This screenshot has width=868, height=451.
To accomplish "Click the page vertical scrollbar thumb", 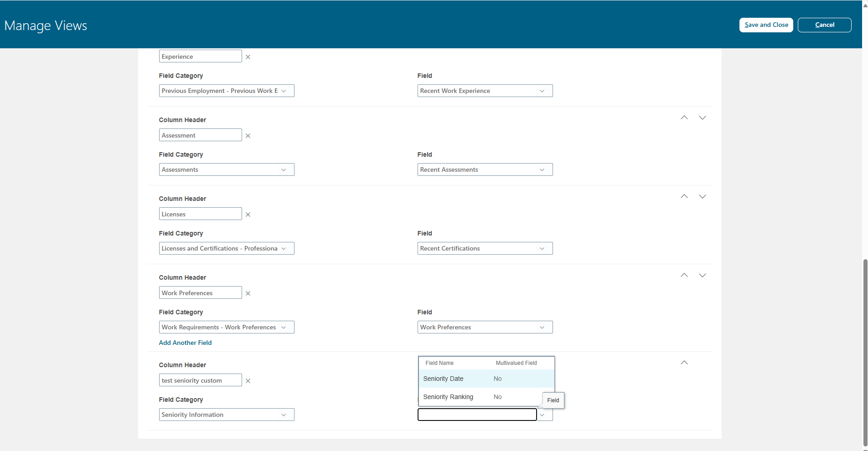I will point(865,353).
